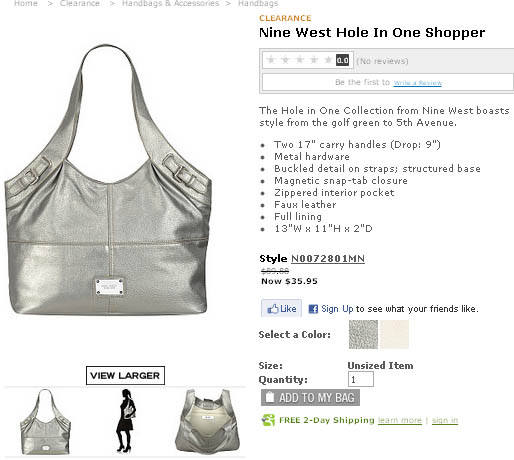This screenshot has width=514, height=460.
Task: Click the Quantity input field
Action: [361, 379]
